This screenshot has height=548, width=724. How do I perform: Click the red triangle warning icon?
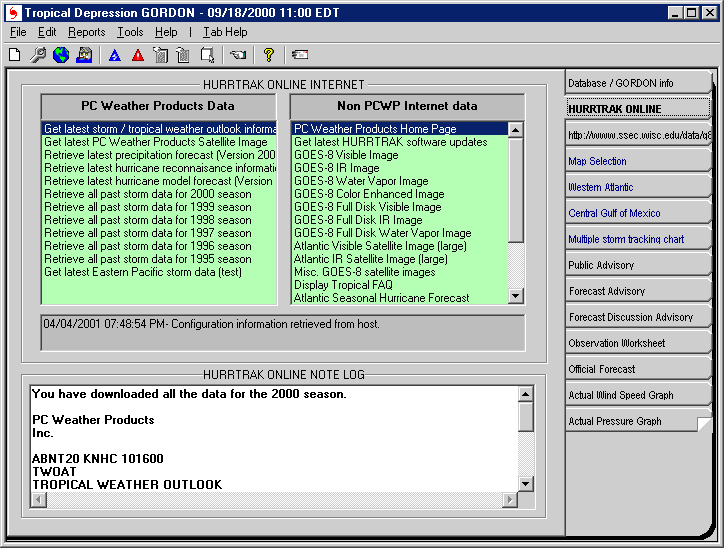138,55
